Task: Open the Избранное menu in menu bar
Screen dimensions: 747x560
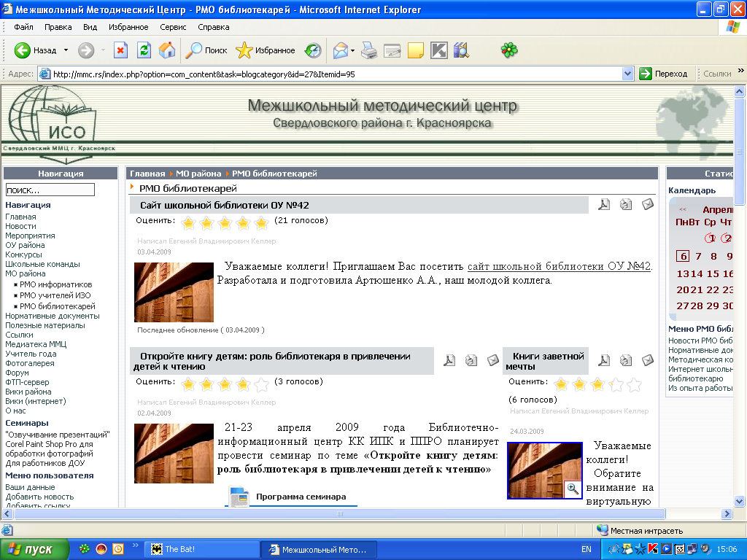Action: (128, 27)
